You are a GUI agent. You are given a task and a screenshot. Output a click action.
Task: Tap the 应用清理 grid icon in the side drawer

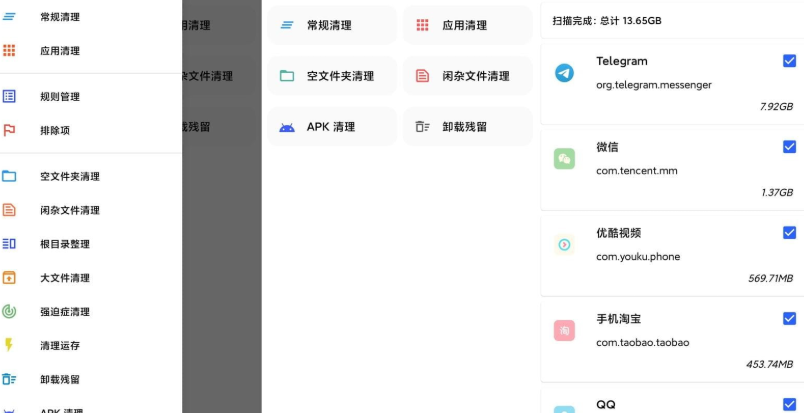[x=9, y=50]
